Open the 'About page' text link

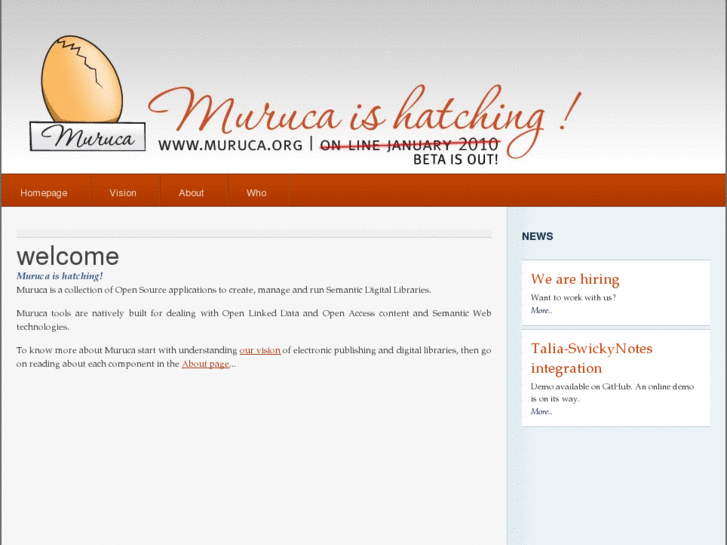coord(205,364)
